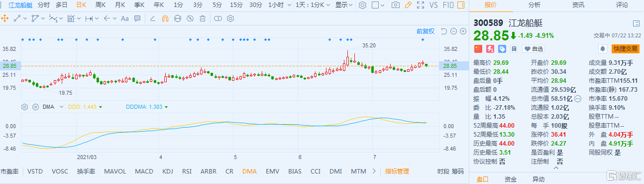Open the 资讯 news tab
The height and width of the screenshot is (184, 644).
[x=578, y=5]
